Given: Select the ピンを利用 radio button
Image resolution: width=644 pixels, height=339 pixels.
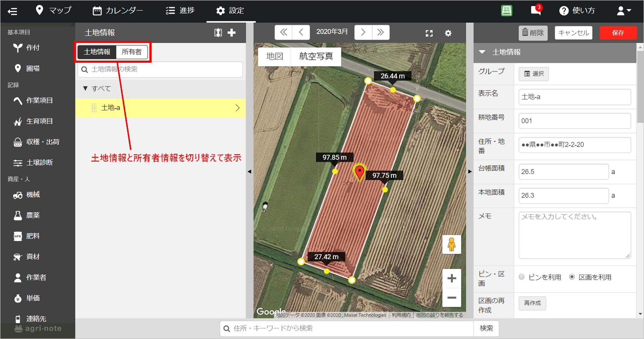Looking at the screenshot, I should (522, 277).
